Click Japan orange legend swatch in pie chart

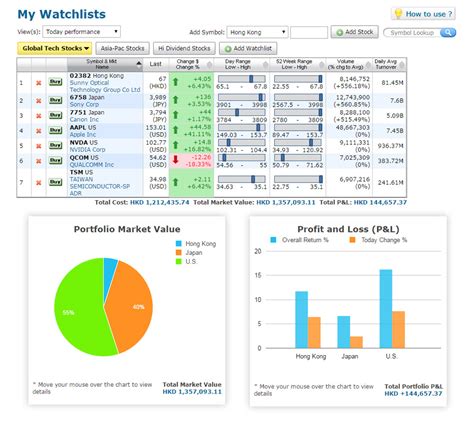coord(179,253)
